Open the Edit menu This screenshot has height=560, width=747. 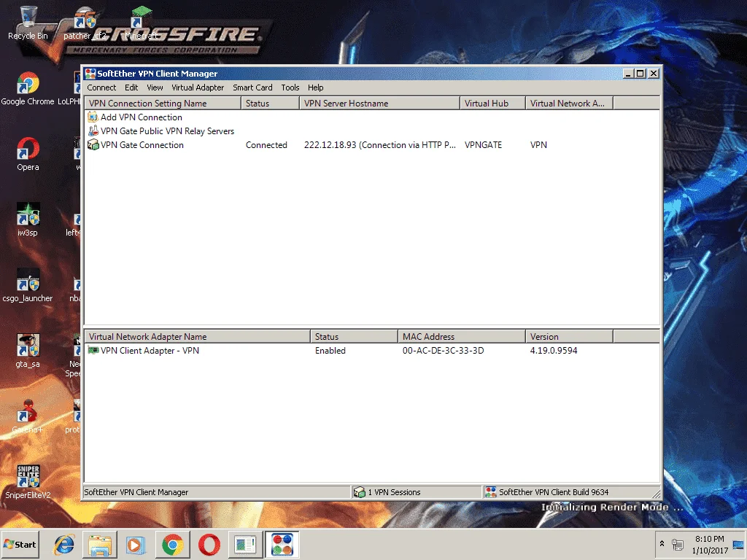131,87
